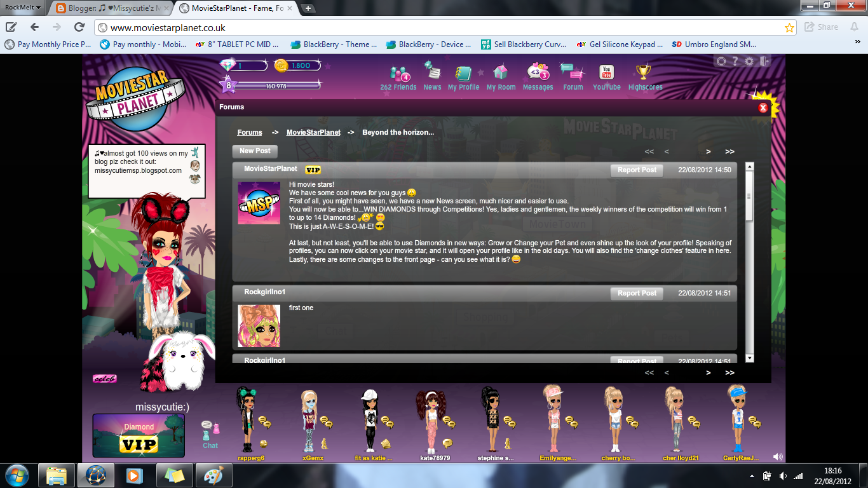This screenshot has height=488, width=868.
Task: Report the MovieStarPlanet post
Action: [636, 170]
